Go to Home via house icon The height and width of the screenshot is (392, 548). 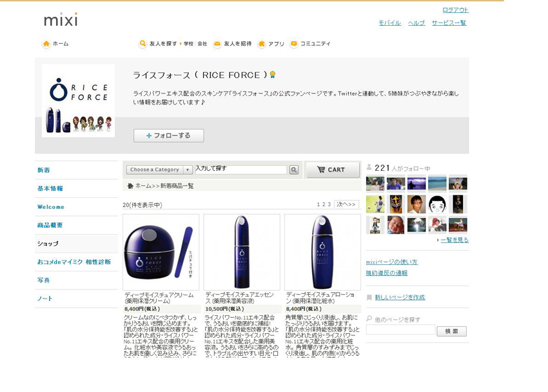point(46,44)
